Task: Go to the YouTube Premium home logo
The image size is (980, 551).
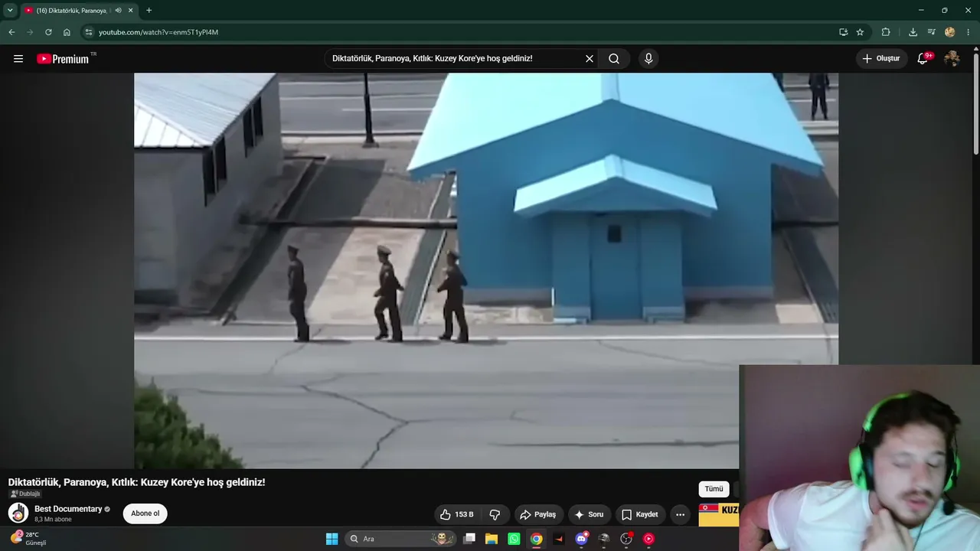Action: pos(63,59)
